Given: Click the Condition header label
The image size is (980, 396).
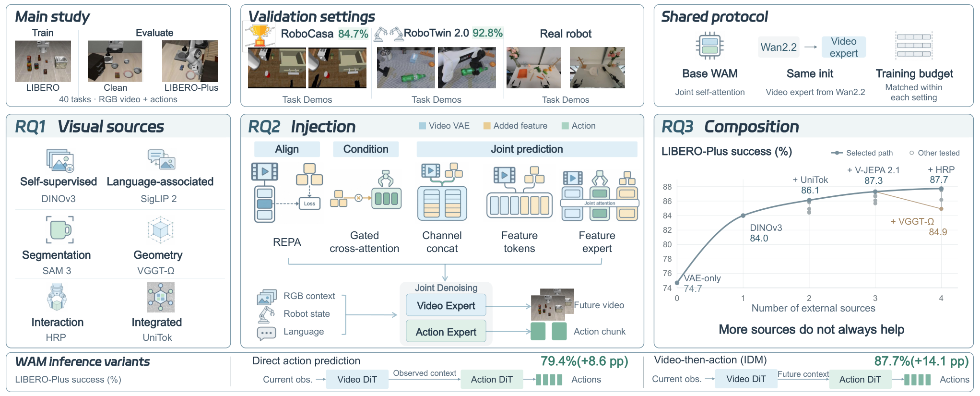Looking at the screenshot, I should click(x=366, y=149).
